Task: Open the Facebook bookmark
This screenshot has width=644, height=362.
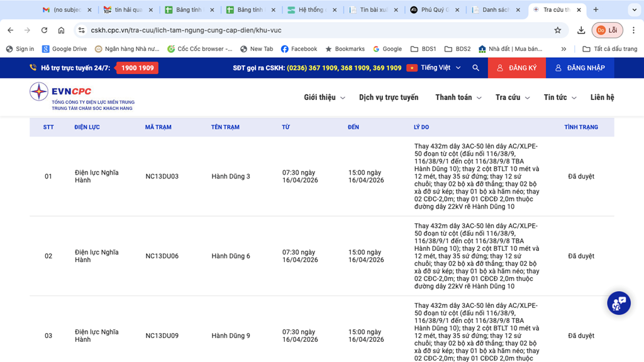Action: coord(299,49)
